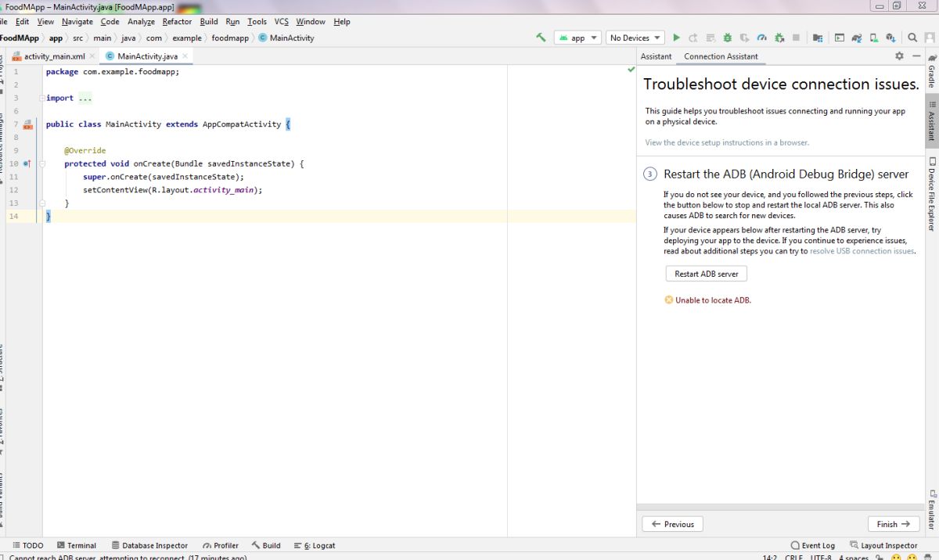Click the Run Anything icon in the toolbar

pyautogui.click(x=839, y=38)
